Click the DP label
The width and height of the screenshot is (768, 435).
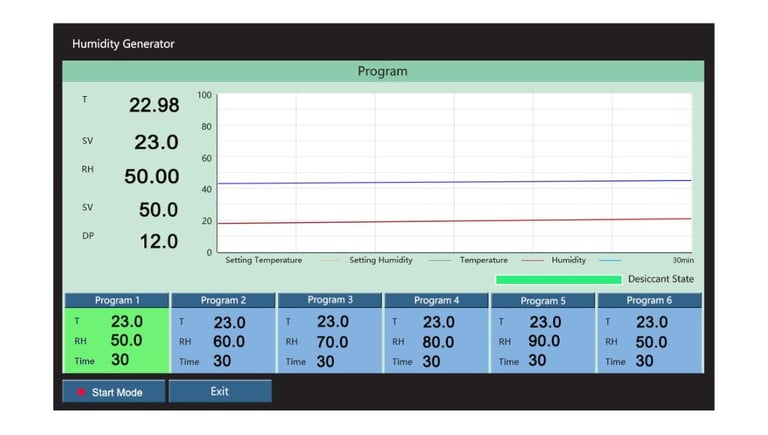click(88, 236)
